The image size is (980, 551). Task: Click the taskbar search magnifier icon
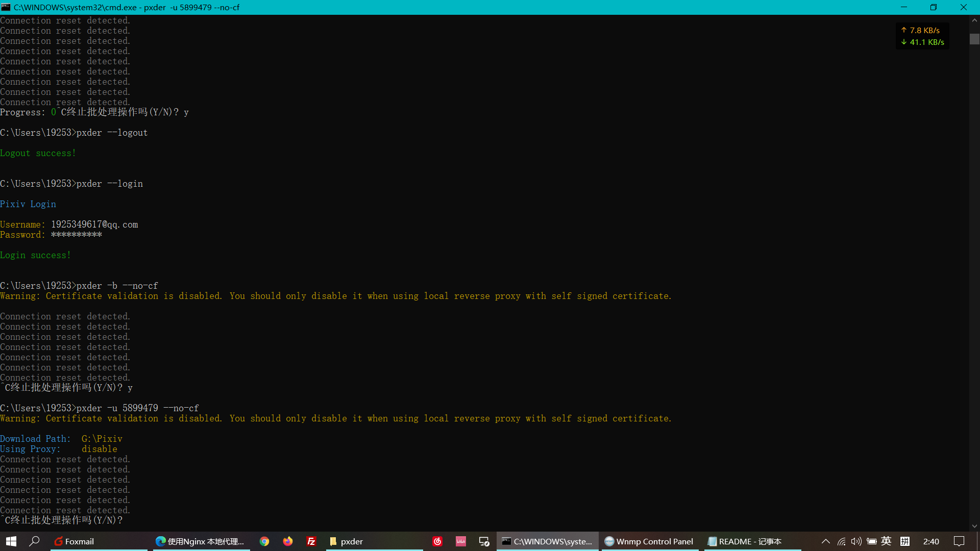tap(34, 541)
